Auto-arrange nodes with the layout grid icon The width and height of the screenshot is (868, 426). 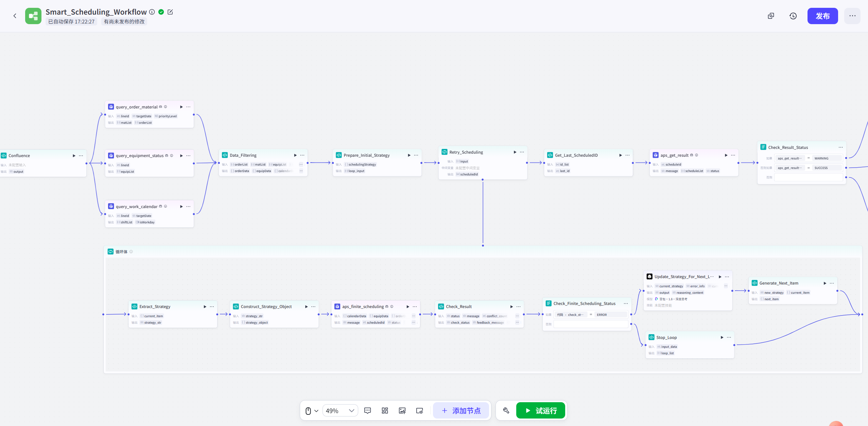pyautogui.click(x=385, y=411)
